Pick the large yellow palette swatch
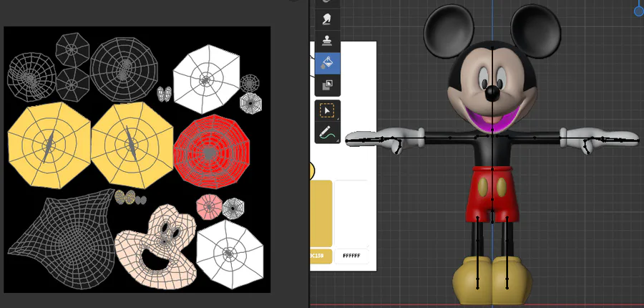 tap(321, 213)
